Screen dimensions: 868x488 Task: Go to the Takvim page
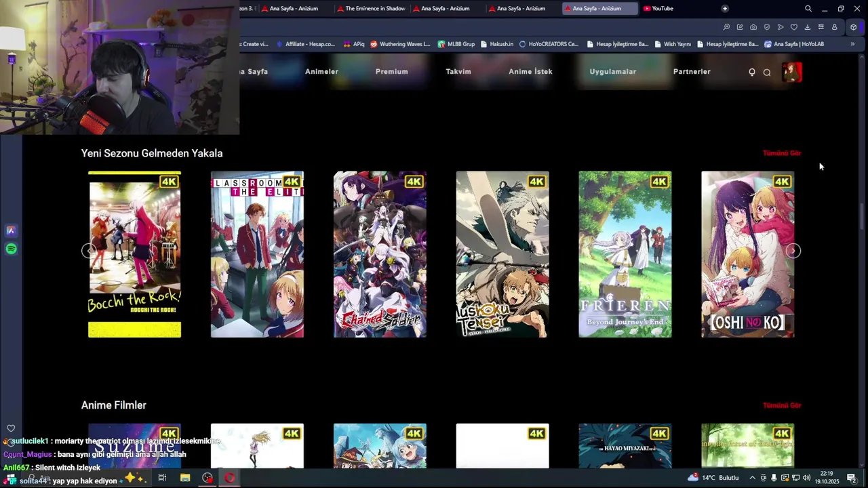(x=458, y=71)
